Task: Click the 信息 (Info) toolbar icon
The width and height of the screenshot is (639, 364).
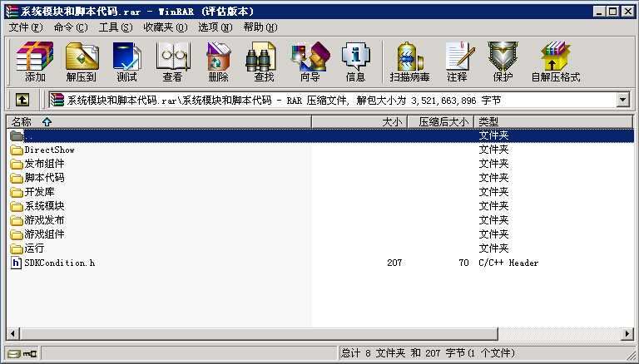Action: tap(355, 61)
